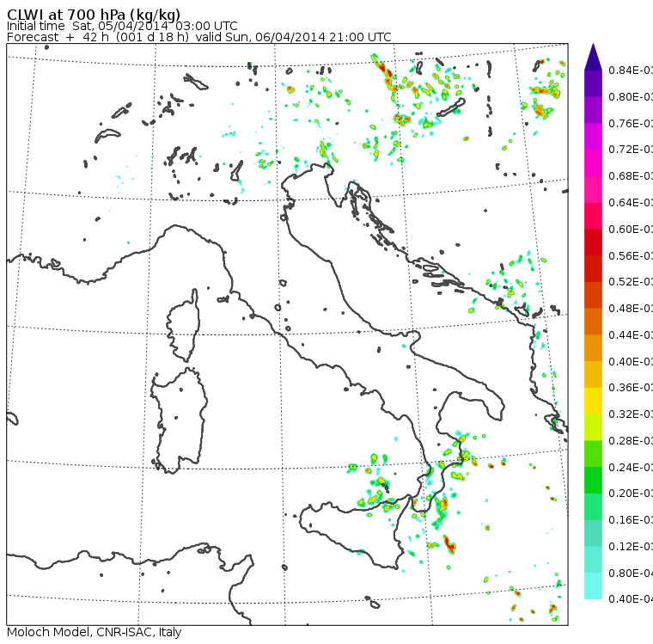Click the title "CLWI at 700 hPa (kg/kg)"
Viewport: 653px width, 644px height.
pyautogui.click(x=94, y=14)
